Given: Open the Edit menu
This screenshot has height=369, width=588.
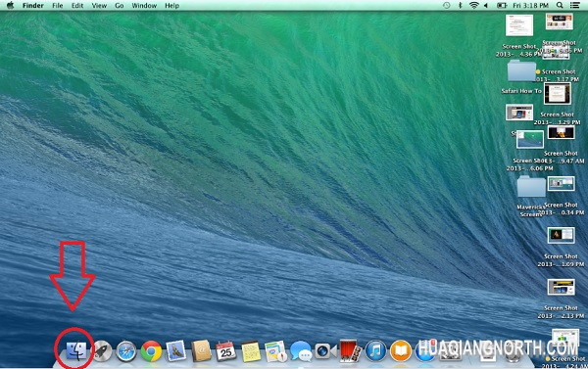Looking at the screenshot, I should [77, 6].
